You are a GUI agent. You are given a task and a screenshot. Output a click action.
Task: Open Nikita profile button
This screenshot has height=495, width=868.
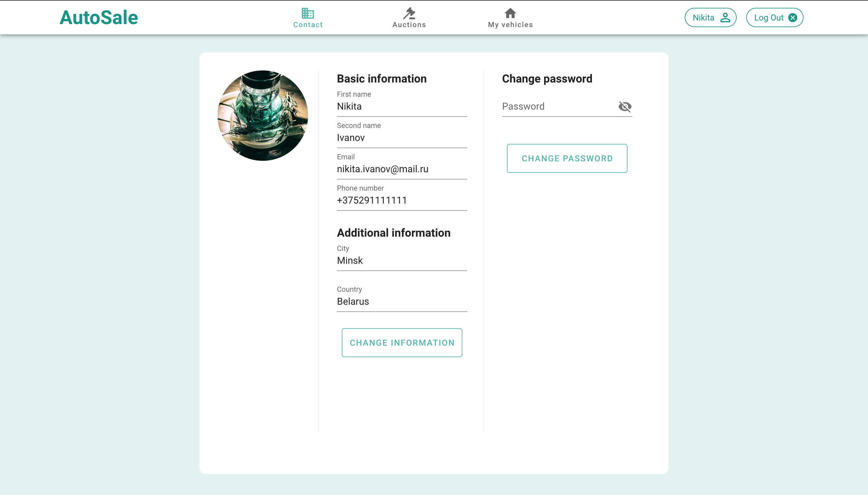click(703, 18)
